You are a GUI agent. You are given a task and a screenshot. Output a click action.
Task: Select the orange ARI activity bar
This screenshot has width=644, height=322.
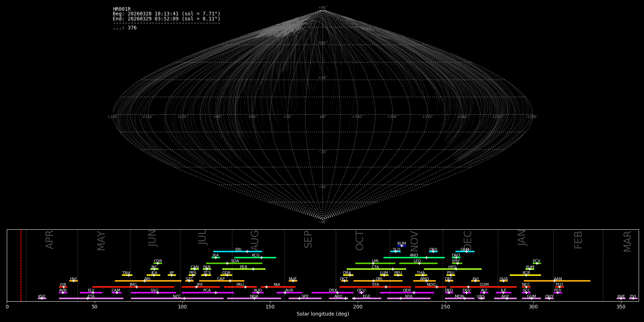pyautogui.click(x=148, y=281)
